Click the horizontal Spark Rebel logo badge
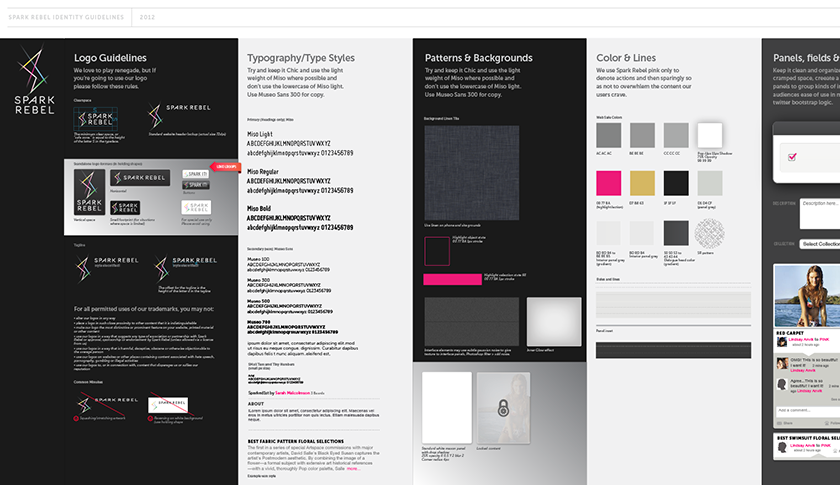 [140, 177]
